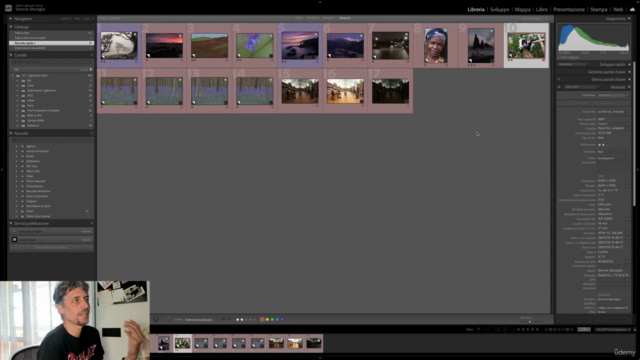Click Servizi pubblicazione plus icon
This screenshot has width=640, height=360.
click(91, 224)
